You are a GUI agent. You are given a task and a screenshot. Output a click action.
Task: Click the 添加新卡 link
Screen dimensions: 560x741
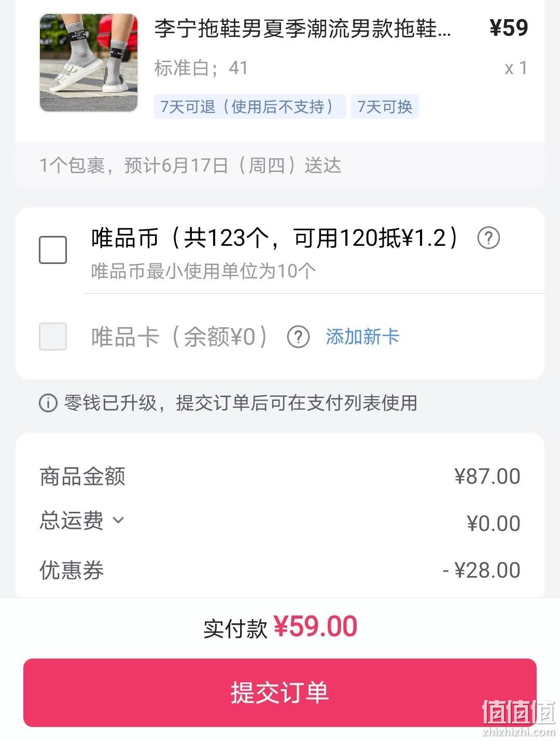click(x=362, y=337)
